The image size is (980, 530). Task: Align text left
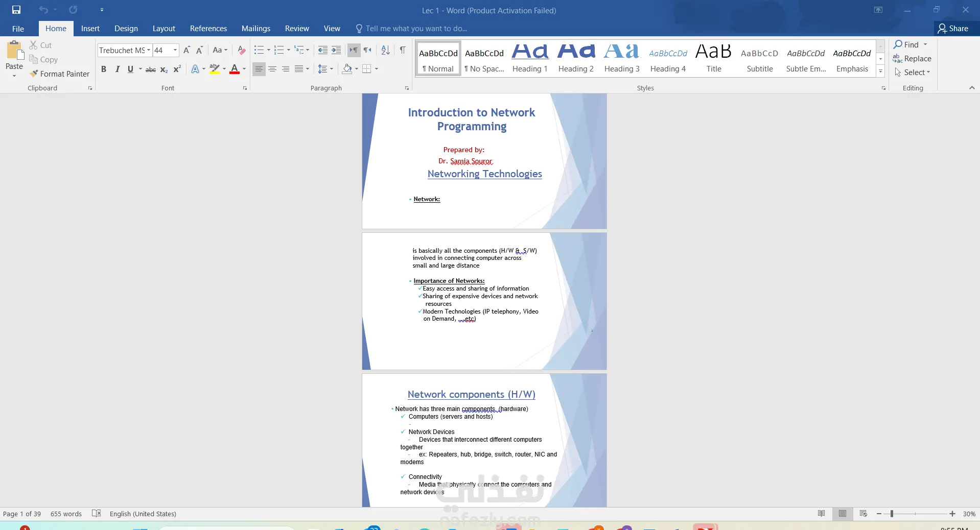259,69
